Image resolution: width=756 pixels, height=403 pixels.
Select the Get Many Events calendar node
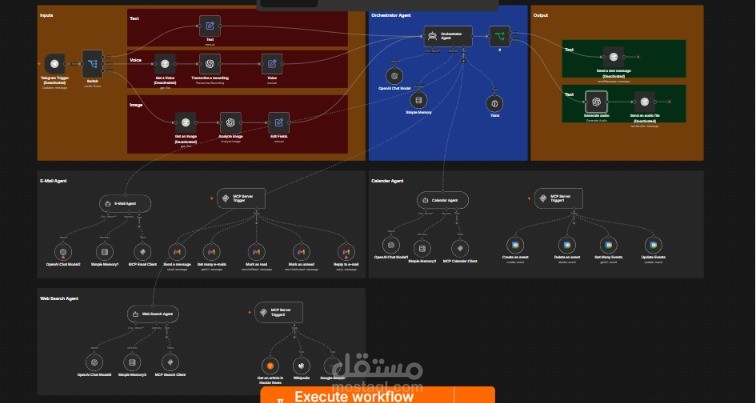point(608,245)
